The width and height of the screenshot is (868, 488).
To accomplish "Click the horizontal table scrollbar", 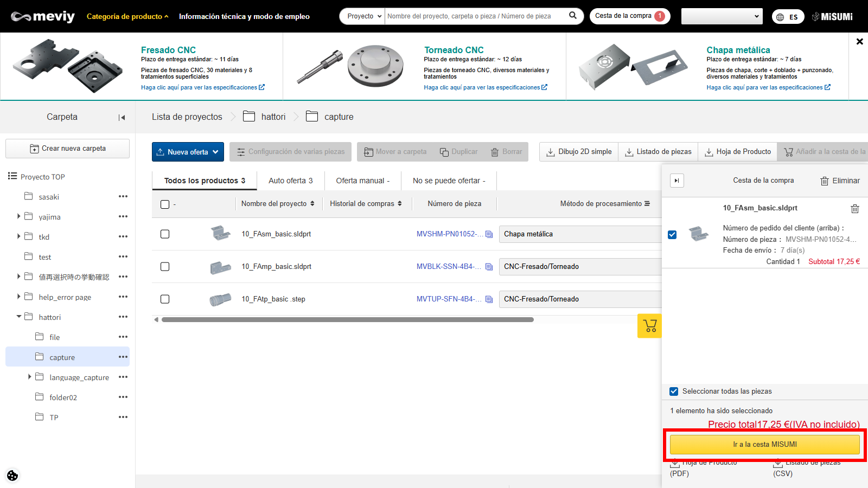I will 347,320.
